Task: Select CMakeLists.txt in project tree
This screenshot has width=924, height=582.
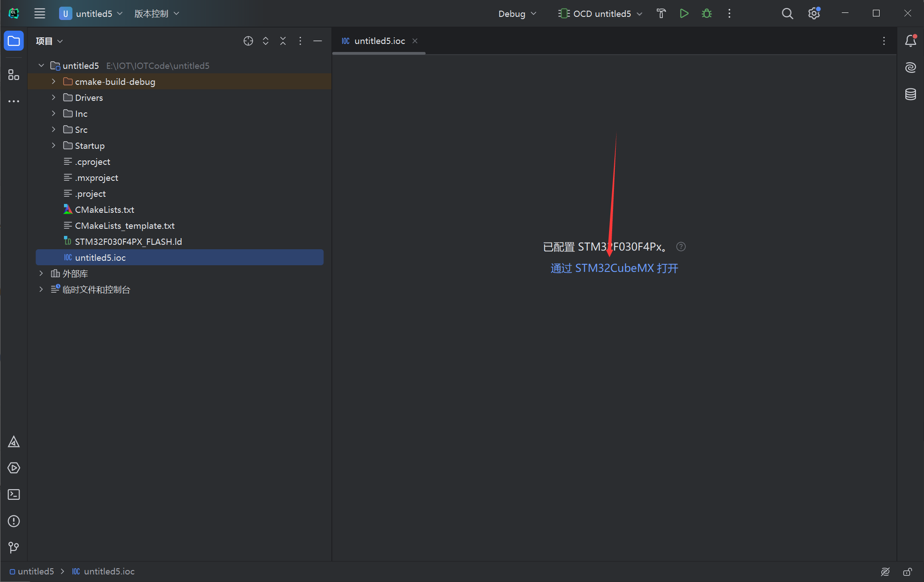Action: [x=104, y=210]
